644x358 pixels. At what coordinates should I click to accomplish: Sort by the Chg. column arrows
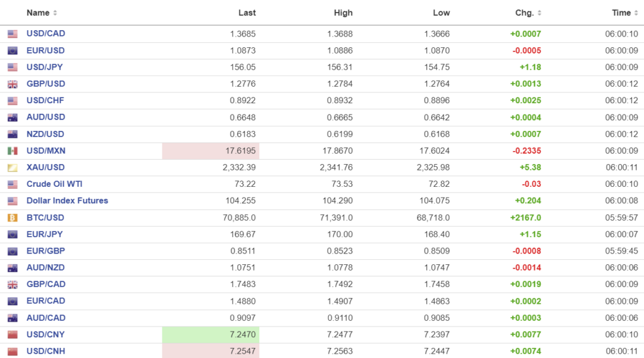coord(539,13)
